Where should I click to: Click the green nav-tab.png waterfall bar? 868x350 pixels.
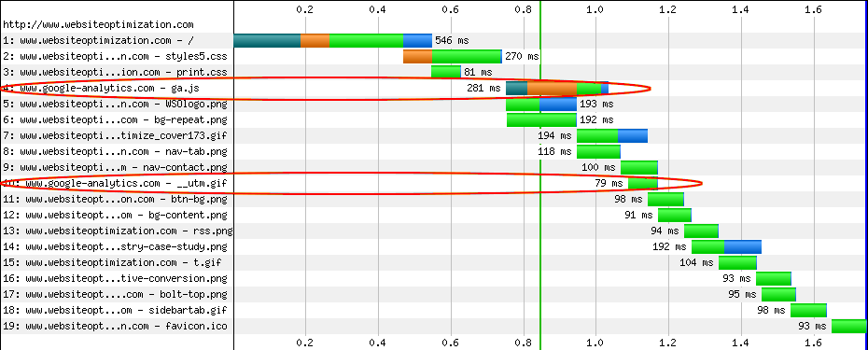[x=599, y=152]
